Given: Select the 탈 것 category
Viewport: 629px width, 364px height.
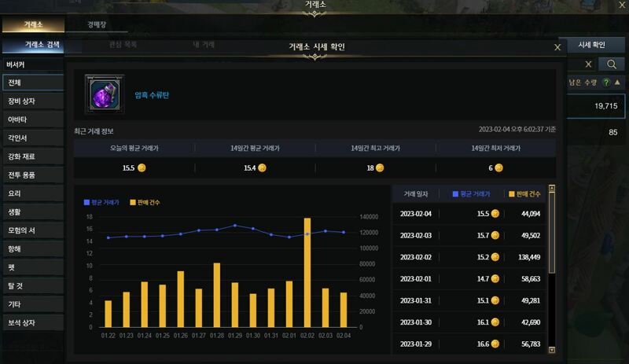Looking at the screenshot, I should pos(33,285).
